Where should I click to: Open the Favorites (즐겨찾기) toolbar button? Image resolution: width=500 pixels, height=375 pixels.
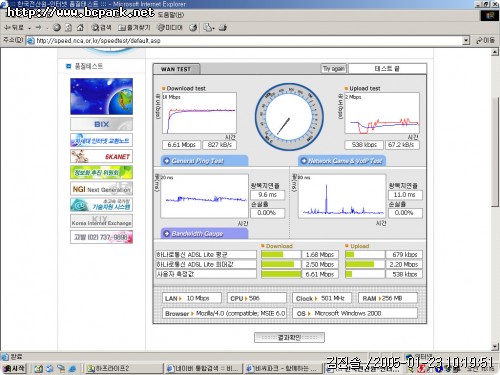click(x=134, y=28)
